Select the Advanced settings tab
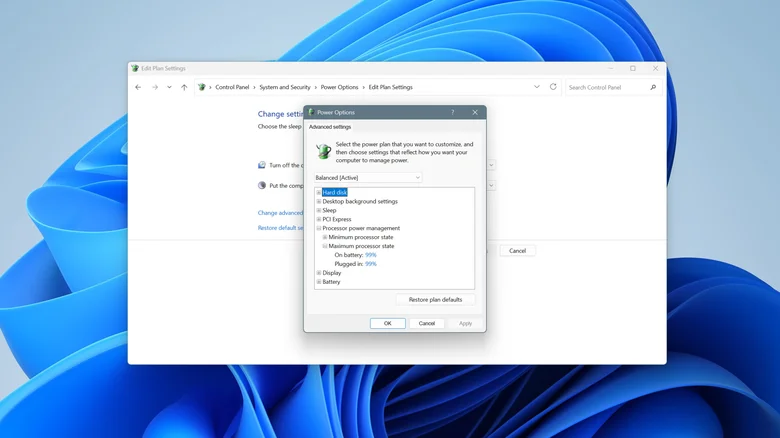 (x=329, y=127)
